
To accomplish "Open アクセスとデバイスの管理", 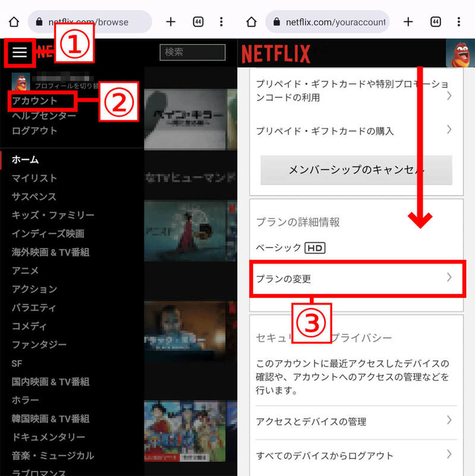I will [x=357, y=422].
